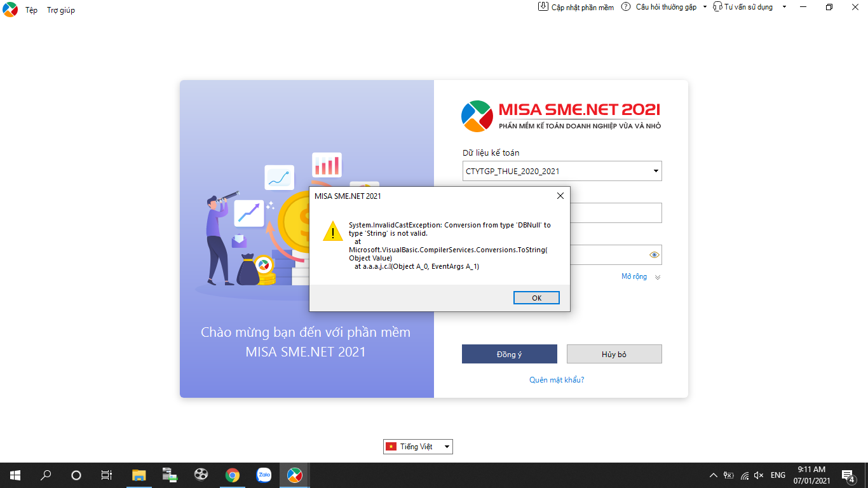Open the Tiếng Việt language dropdown
Screen dimensions: 868x488
point(418,447)
